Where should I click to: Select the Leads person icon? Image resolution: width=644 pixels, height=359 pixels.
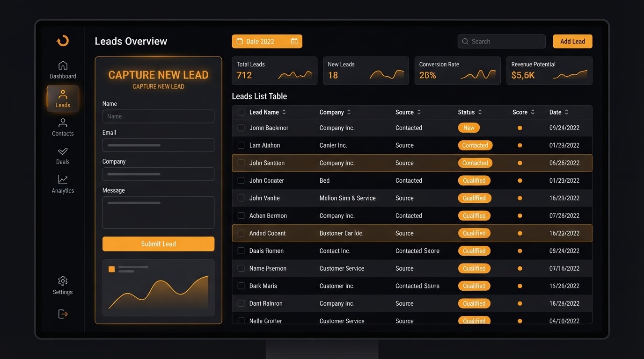(63, 94)
